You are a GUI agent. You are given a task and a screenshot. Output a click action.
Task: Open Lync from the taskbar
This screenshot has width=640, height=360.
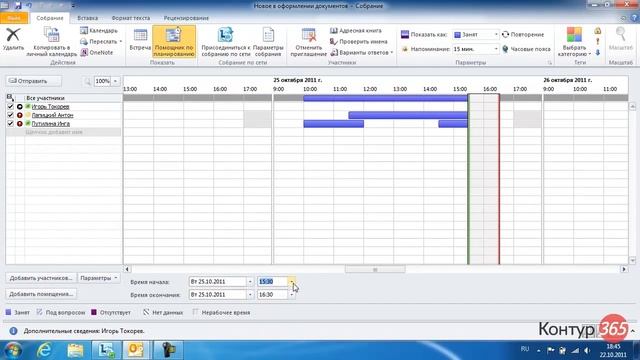point(107,350)
